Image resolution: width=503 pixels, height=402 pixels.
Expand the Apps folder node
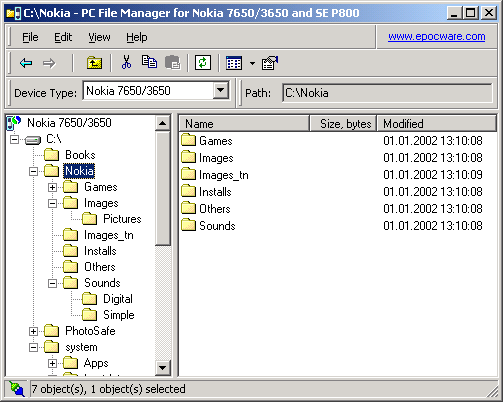(x=52, y=363)
